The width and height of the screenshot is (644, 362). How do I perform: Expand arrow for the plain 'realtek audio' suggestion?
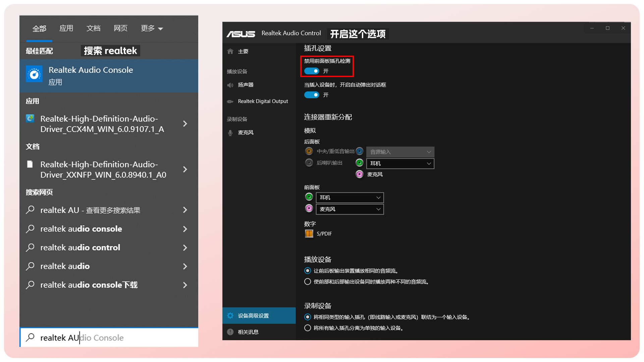point(185,266)
